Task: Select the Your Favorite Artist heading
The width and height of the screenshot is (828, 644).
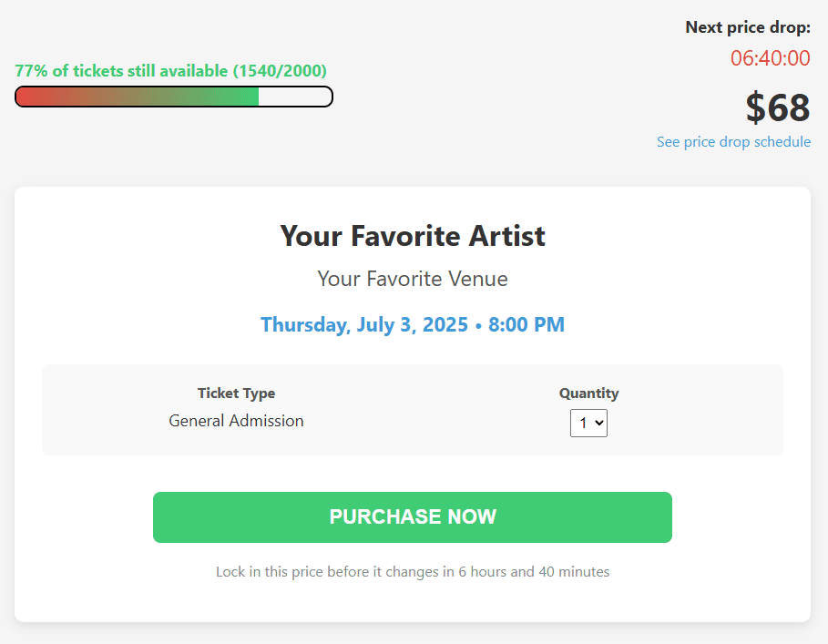Action: pos(412,236)
